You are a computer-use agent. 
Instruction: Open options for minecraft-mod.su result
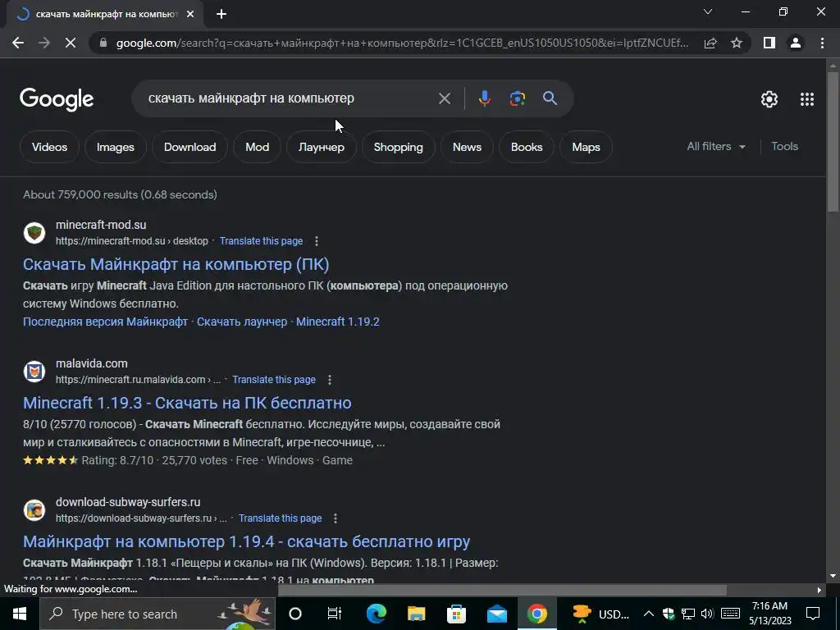pyautogui.click(x=317, y=241)
